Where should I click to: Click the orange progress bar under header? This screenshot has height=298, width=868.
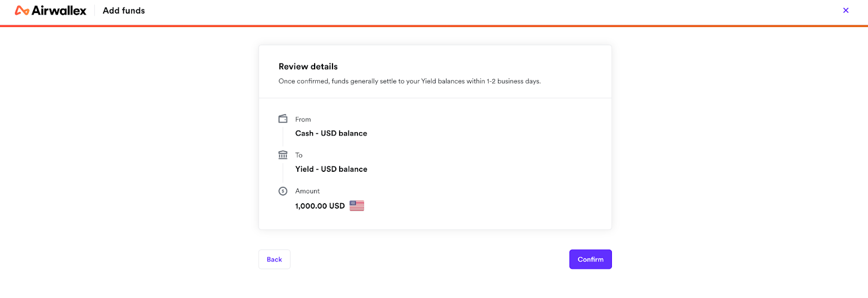coord(434,25)
